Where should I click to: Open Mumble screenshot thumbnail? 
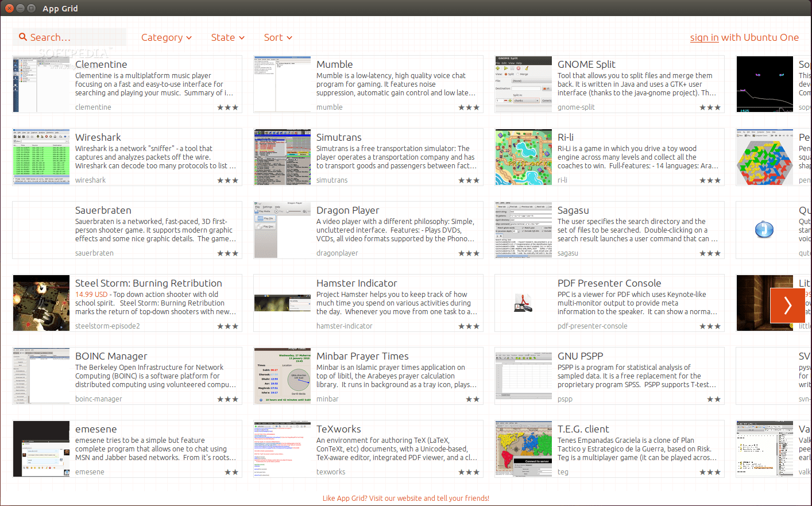tap(283, 84)
